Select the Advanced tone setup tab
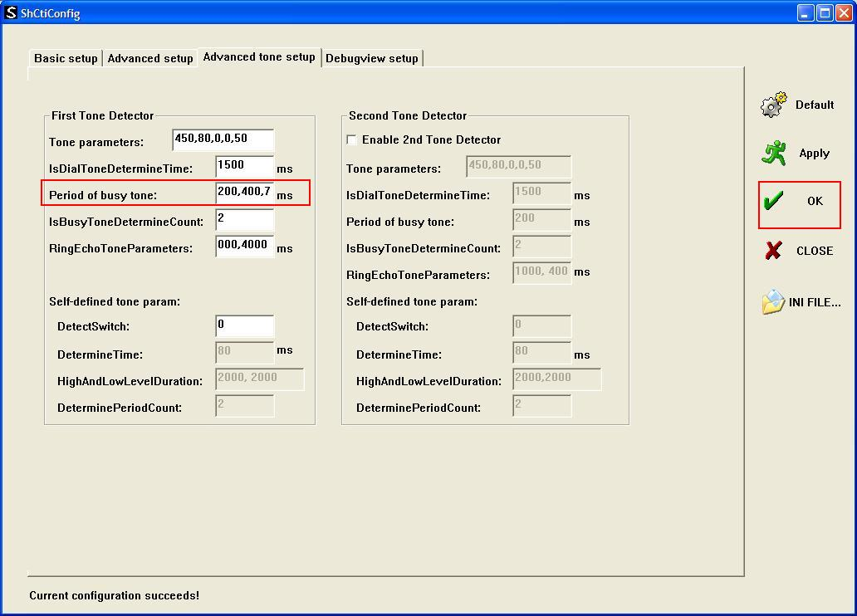This screenshot has height=616, width=857. [x=259, y=57]
